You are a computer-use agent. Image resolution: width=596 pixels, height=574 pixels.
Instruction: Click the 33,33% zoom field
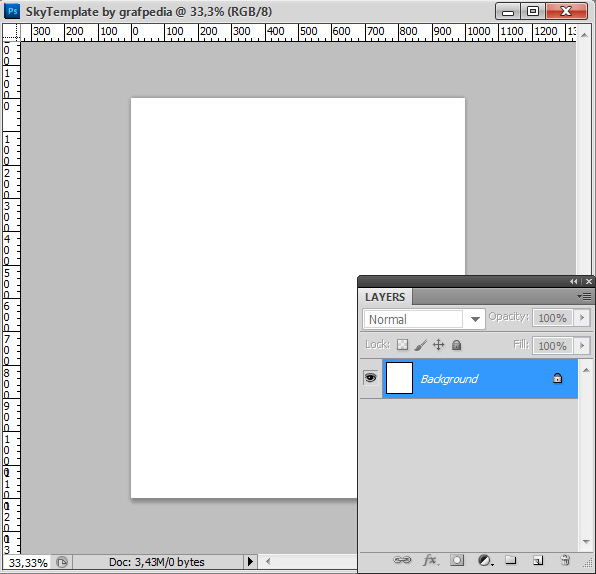(28, 563)
